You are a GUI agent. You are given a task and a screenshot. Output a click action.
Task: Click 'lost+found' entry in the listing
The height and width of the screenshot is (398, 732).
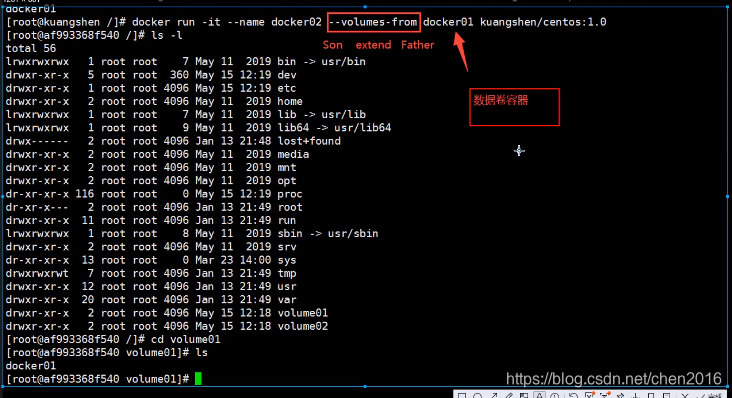309,141
